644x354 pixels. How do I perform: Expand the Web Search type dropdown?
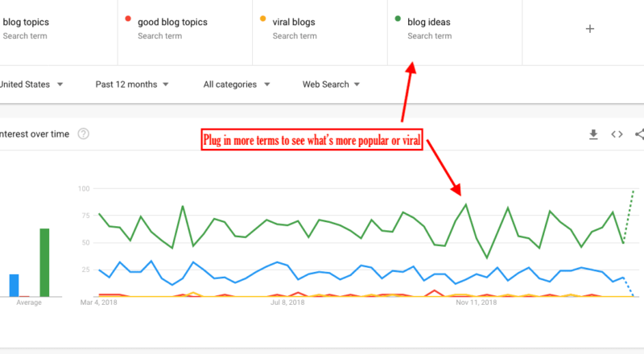[x=331, y=84]
